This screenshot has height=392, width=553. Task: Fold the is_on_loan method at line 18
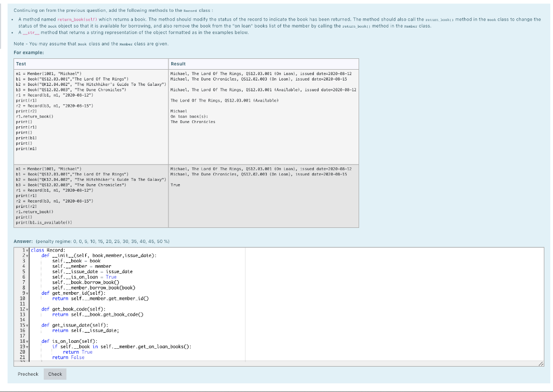click(x=28, y=342)
